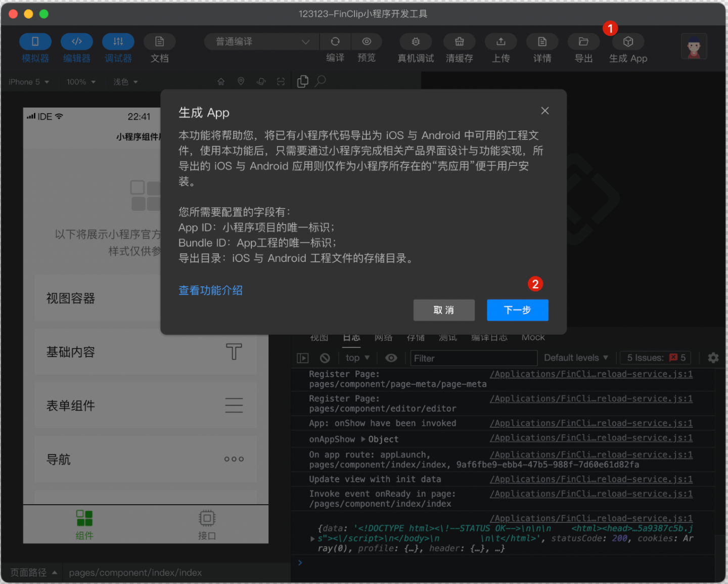Upload the project via 上传
The height and width of the screenshot is (584, 728).
pos(500,48)
